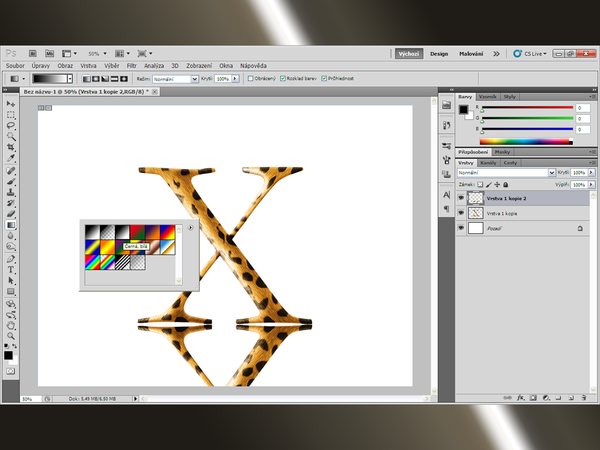Screen dimensions: 600x450
Task: Select the Type (T) tool
Action: click(11, 270)
